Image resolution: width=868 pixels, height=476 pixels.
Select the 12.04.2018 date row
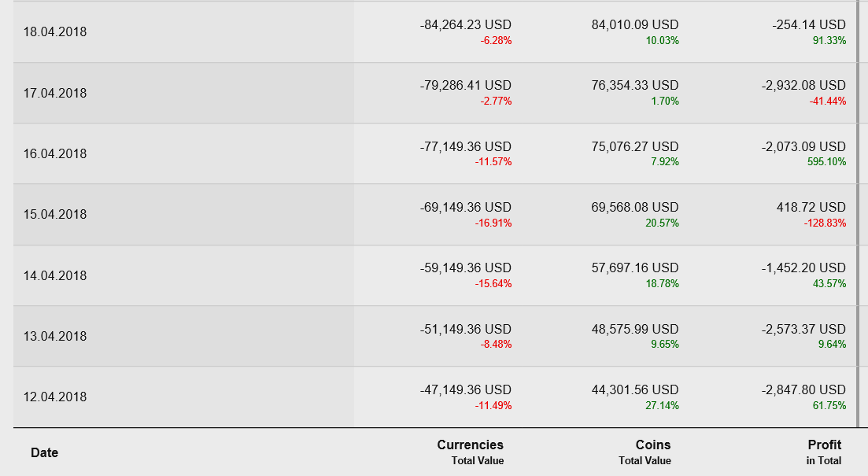click(x=55, y=397)
